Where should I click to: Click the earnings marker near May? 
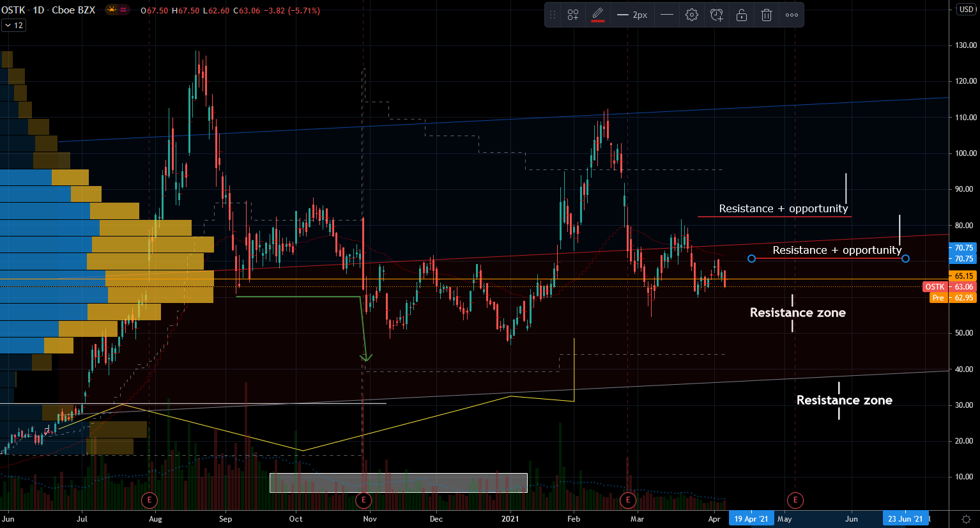tap(795, 500)
